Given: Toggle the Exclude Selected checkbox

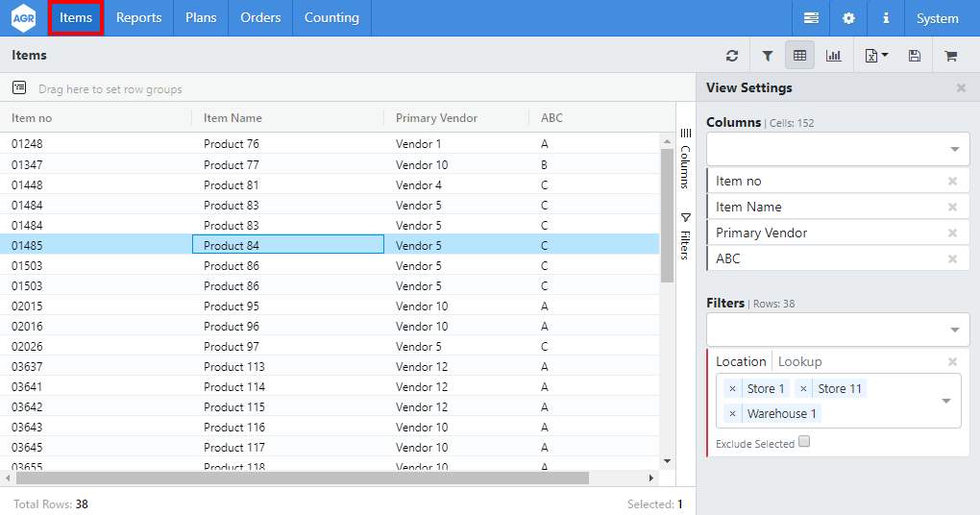Looking at the screenshot, I should point(804,442).
